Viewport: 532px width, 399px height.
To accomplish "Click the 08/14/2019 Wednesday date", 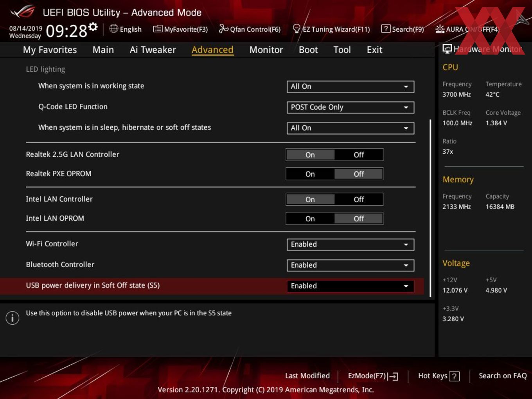I will click(25, 32).
